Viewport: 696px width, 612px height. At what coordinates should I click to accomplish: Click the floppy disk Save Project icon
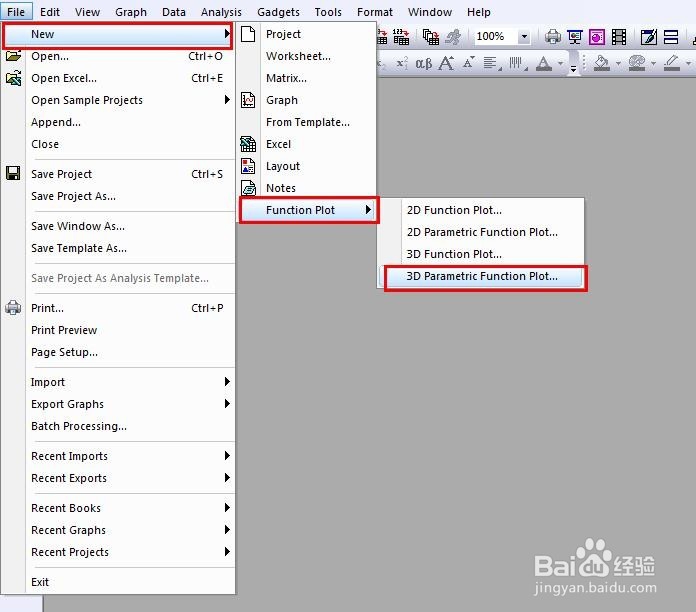tap(13, 173)
